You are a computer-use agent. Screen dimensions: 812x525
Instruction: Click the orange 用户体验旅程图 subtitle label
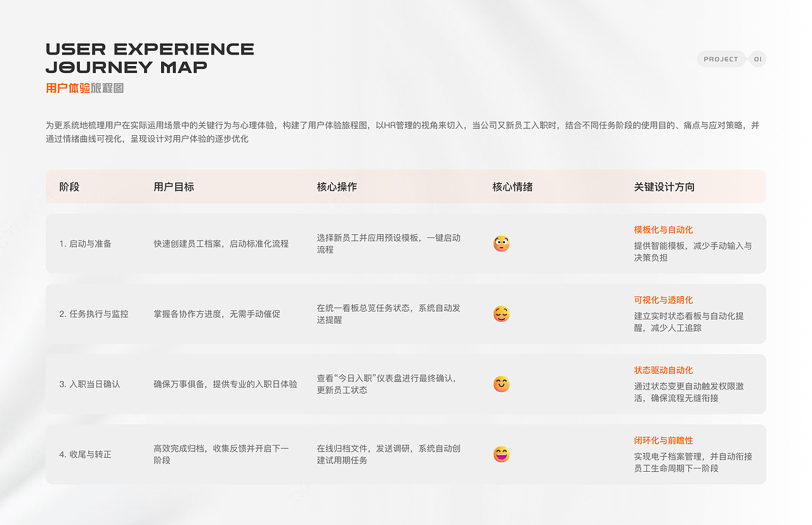(86, 88)
